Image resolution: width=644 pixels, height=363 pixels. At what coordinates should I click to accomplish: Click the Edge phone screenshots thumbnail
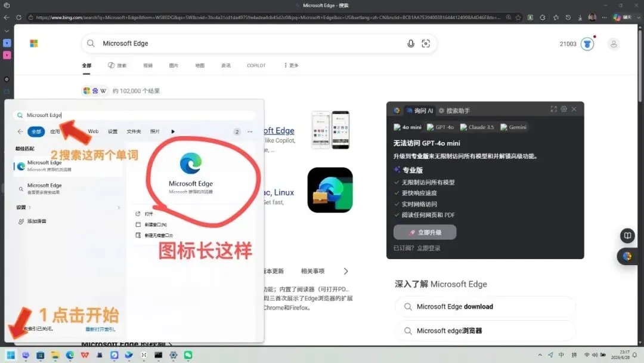(330, 130)
